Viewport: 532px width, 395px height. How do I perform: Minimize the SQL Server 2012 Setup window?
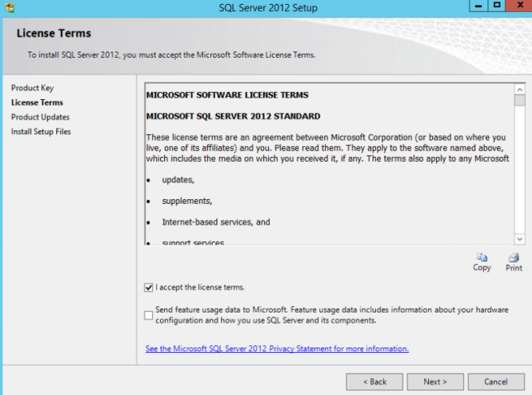pos(478,6)
